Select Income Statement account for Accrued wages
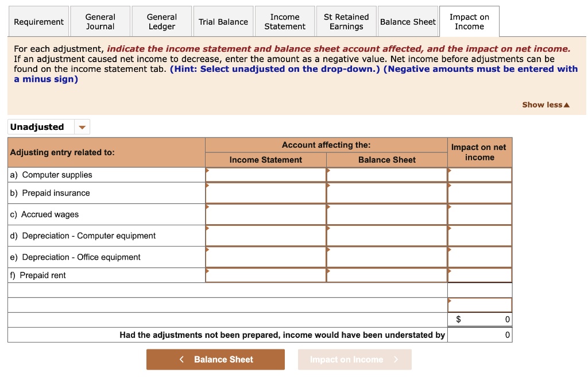 pyautogui.click(x=265, y=214)
